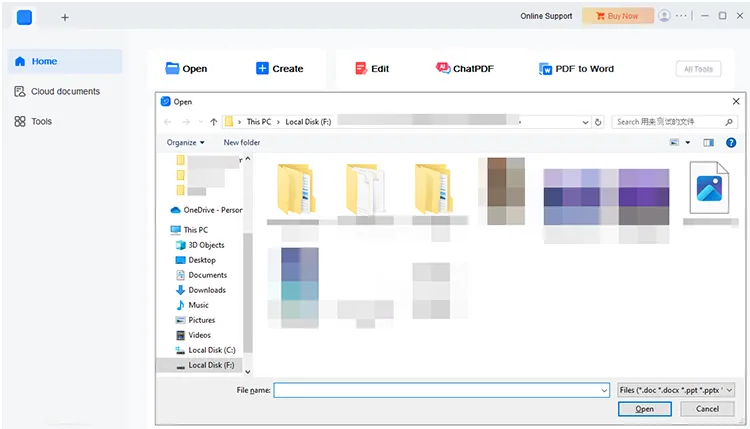Click change view icon
This screenshot has width=750, height=429.
[x=674, y=143]
